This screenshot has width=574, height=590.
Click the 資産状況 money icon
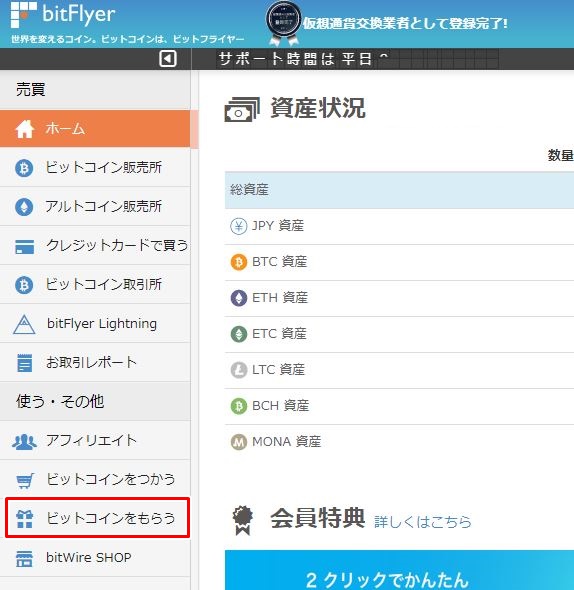point(242,109)
